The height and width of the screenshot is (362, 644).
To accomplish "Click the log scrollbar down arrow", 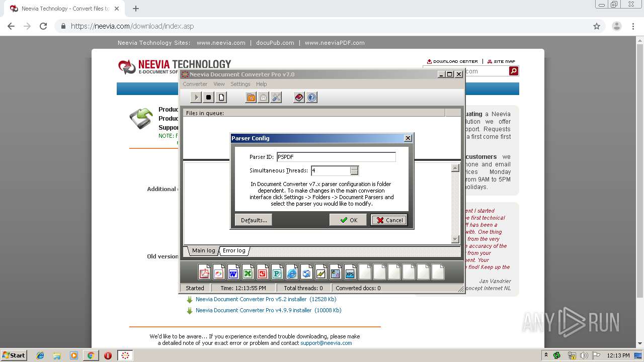I will (455, 239).
